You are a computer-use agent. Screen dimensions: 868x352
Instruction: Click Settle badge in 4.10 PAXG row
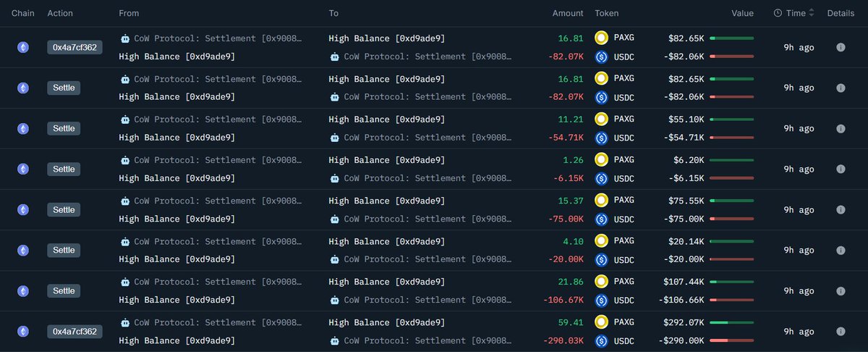(64, 250)
